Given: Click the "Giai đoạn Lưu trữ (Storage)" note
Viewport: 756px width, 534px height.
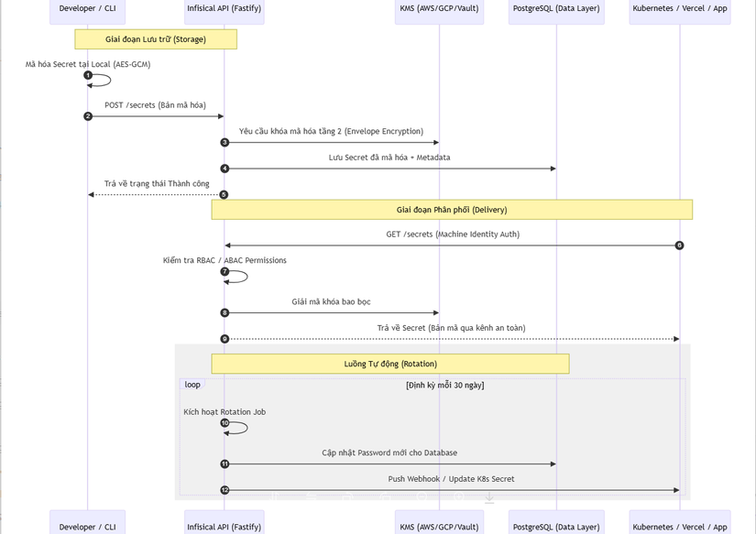Looking at the screenshot, I should click(x=156, y=39).
